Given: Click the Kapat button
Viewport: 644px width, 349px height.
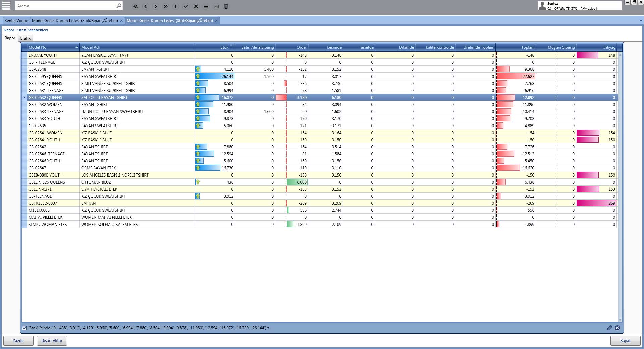Looking at the screenshot, I should (x=625, y=341).
